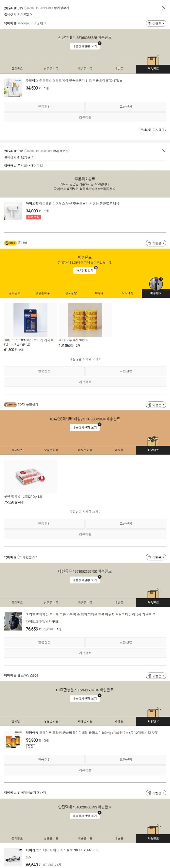The width and height of the screenshot is (170, 868).
Task: Open the 동원 고추참치 product thumbnail
Action: pos(85,319)
